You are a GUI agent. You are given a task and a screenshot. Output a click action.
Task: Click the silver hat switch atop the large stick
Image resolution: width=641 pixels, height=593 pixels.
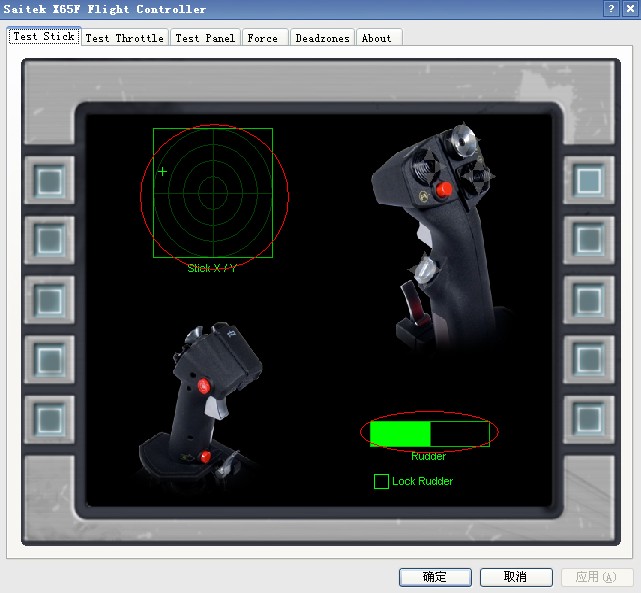tap(463, 140)
